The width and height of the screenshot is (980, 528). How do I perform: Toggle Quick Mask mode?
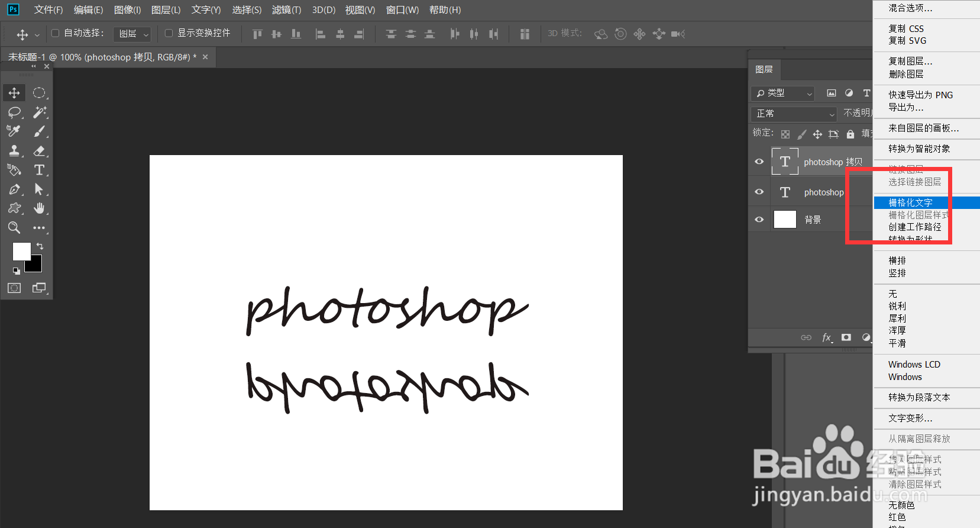(x=14, y=288)
